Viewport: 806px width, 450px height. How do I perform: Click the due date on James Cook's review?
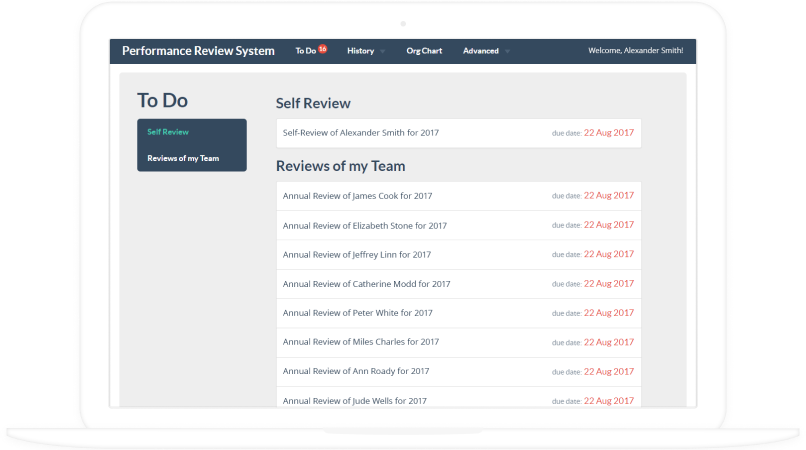608,196
